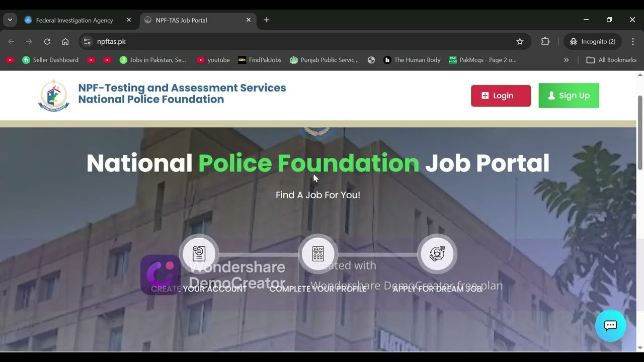
Task: Open All Bookmarks folder
Action: (612, 60)
